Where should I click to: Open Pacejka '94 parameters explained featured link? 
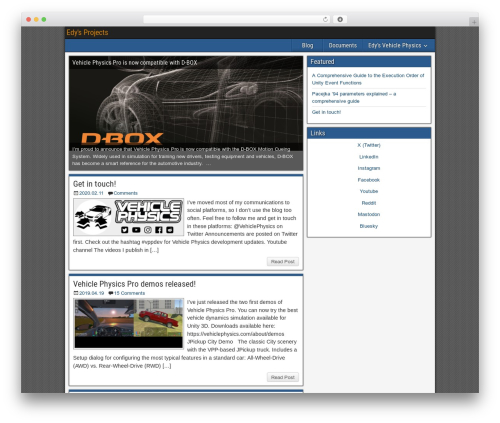point(354,97)
